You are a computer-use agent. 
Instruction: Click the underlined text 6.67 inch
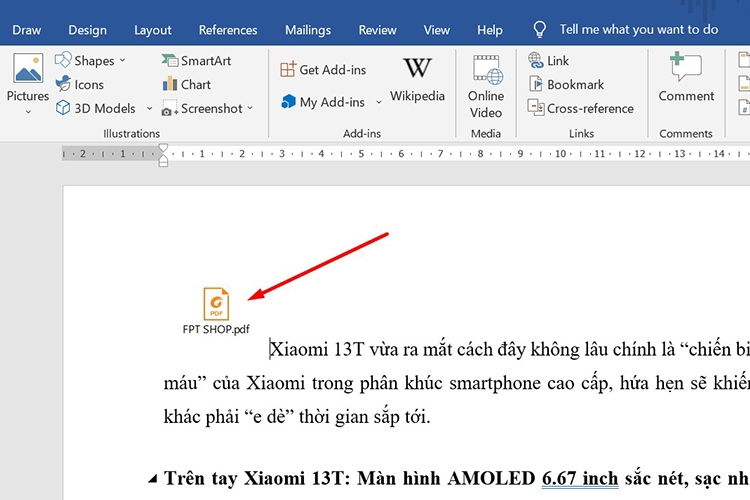(x=580, y=478)
